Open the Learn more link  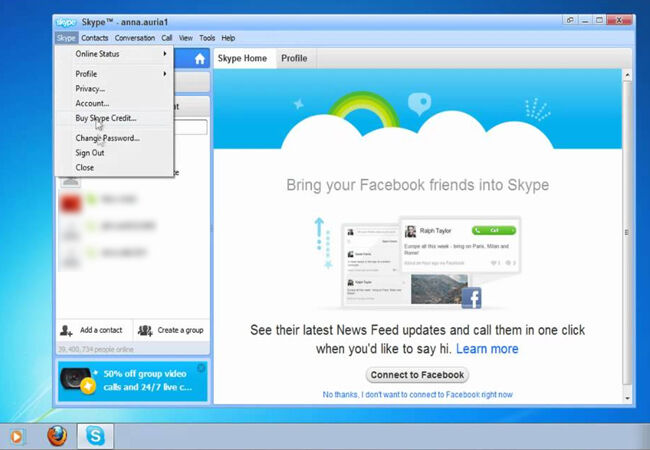pyautogui.click(x=487, y=349)
